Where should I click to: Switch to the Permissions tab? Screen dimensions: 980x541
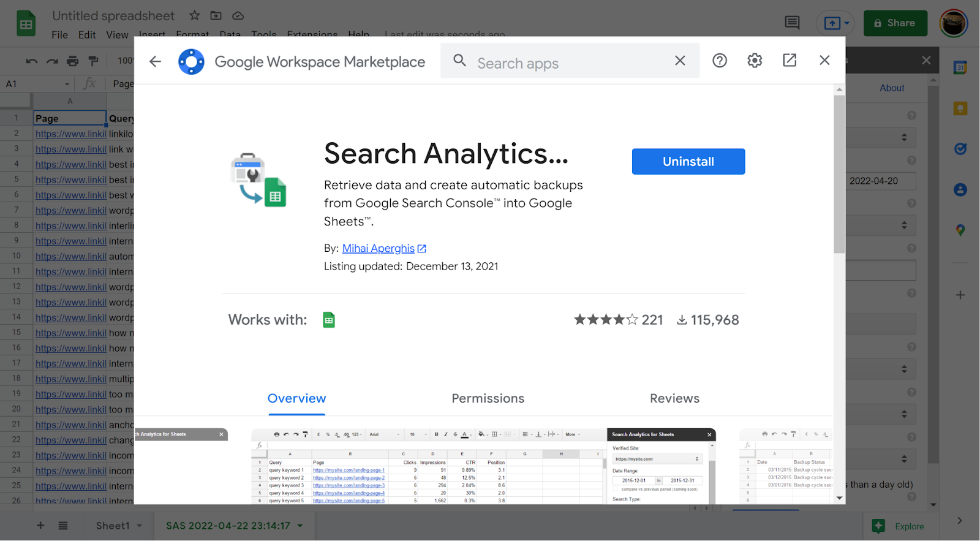coord(488,398)
